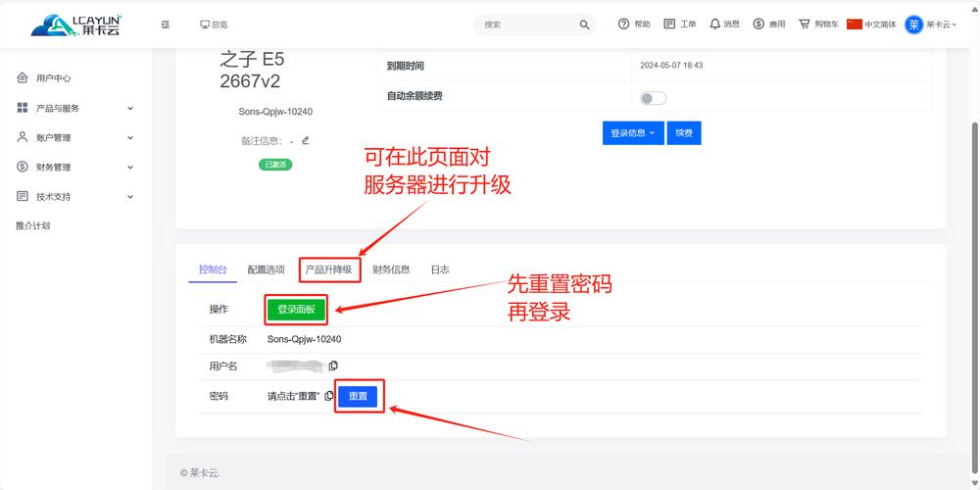Select the machine name Sons-Qpjw-10240 in the table
The image size is (980, 490).
coord(305,339)
